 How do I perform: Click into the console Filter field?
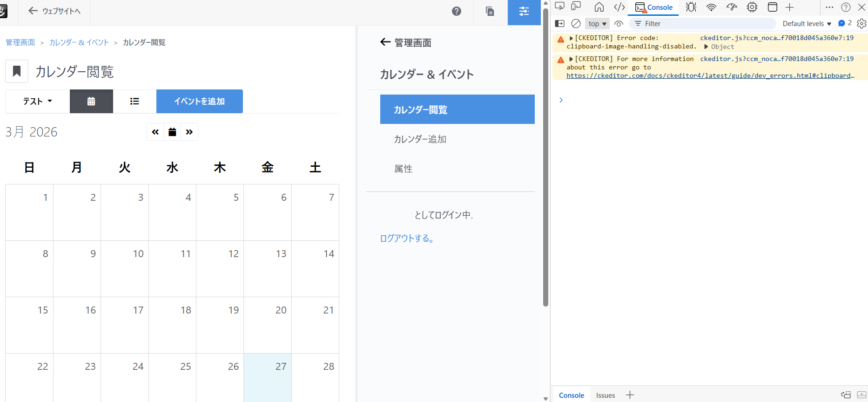[x=703, y=24]
